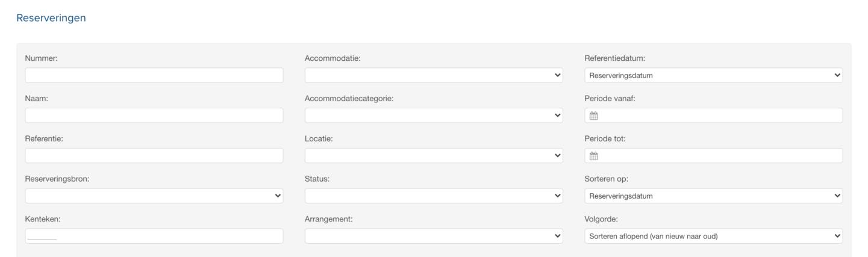Expand the Accommodatiecategorie dropdown
The image size is (868, 257).
[434, 116]
